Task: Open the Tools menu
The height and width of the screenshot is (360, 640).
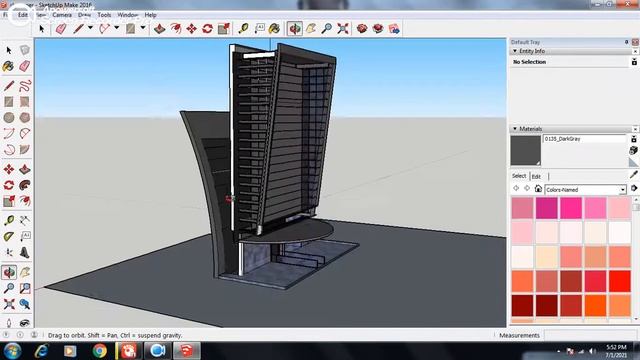Action: (x=104, y=15)
